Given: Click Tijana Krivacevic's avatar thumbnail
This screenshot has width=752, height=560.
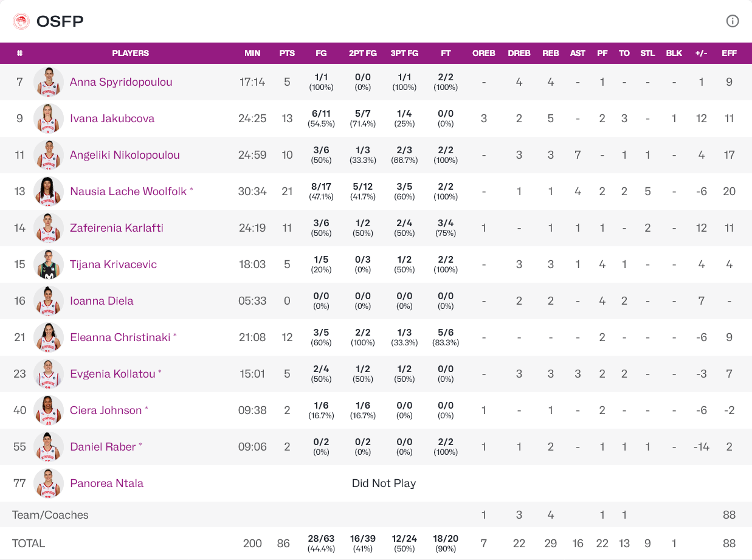Looking at the screenshot, I should [x=49, y=264].
